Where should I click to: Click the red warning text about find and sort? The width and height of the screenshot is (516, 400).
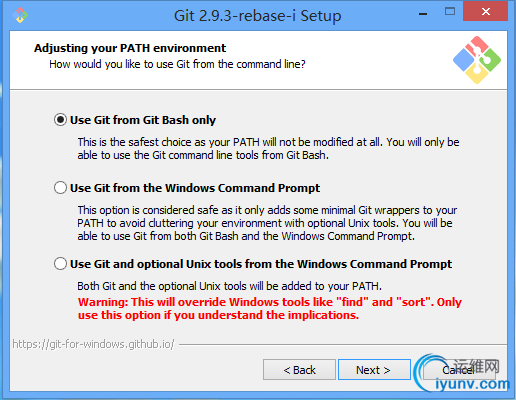pyautogui.click(x=270, y=308)
